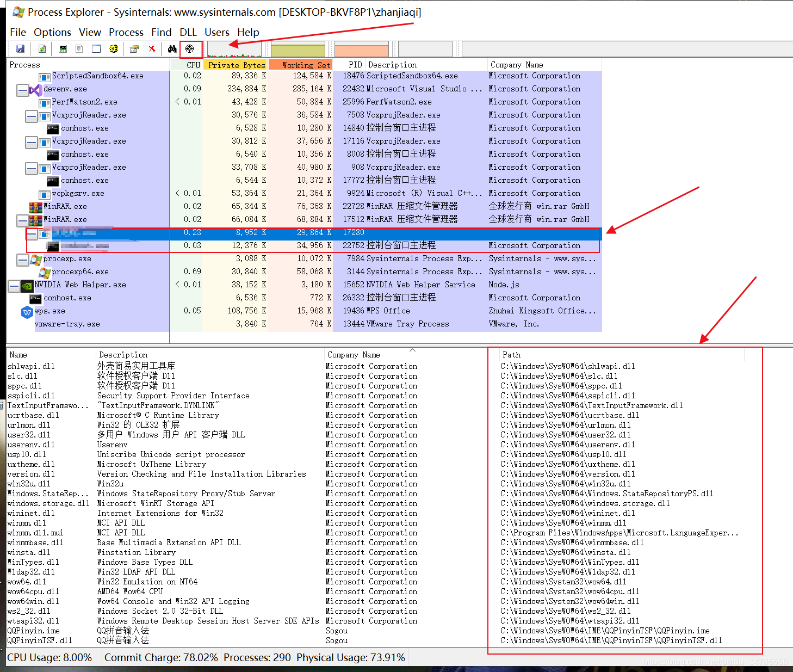The height and width of the screenshot is (672, 793).
Task: Click the empty I/O mini graph in the toolbar
Action: pyautogui.click(x=425, y=49)
